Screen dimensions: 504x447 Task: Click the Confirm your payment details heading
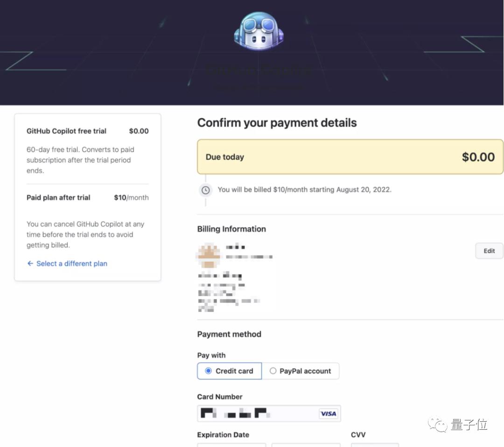277,123
